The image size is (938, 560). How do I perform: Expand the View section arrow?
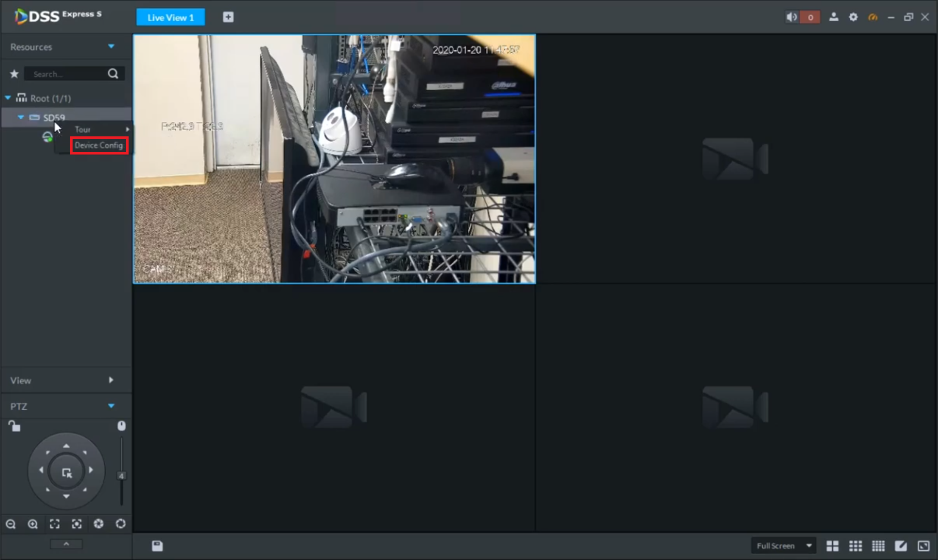pos(111,380)
